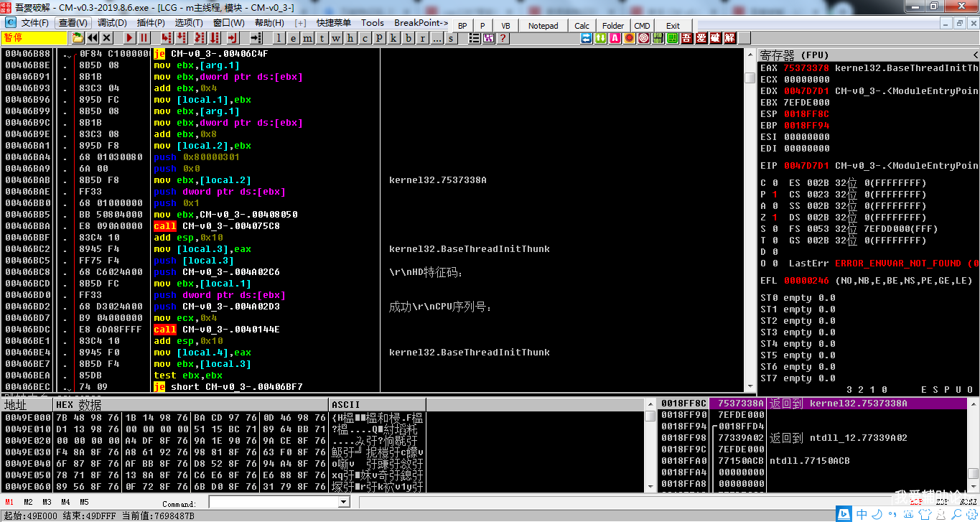The image size is (980, 522).
Task: Click the Calc button
Action: pos(582,26)
